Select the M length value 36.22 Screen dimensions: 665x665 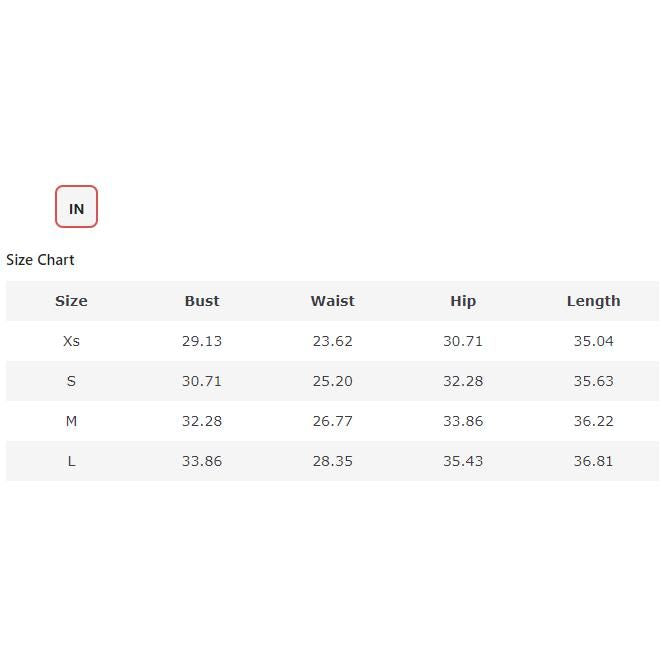[593, 421]
